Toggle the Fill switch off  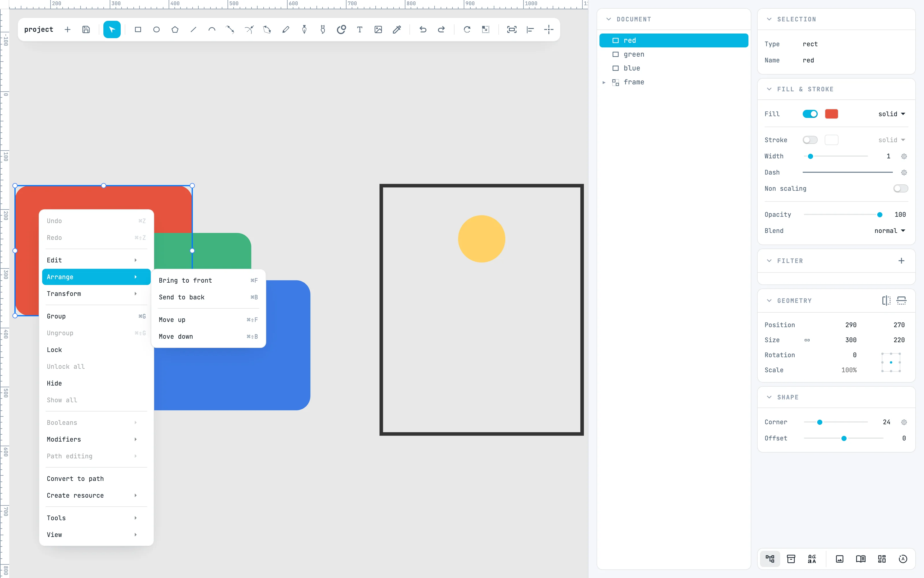[810, 114]
